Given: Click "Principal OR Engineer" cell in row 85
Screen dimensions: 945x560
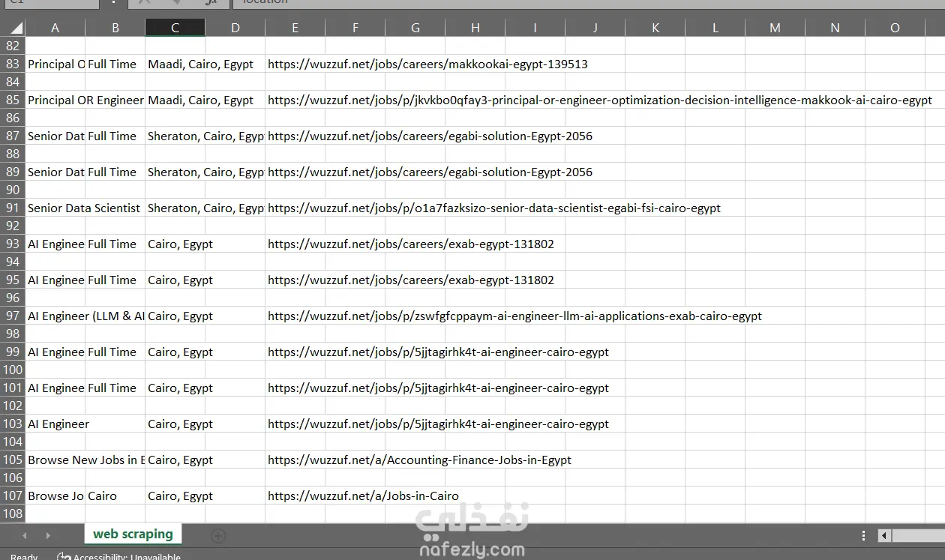Looking at the screenshot, I should tap(85, 100).
